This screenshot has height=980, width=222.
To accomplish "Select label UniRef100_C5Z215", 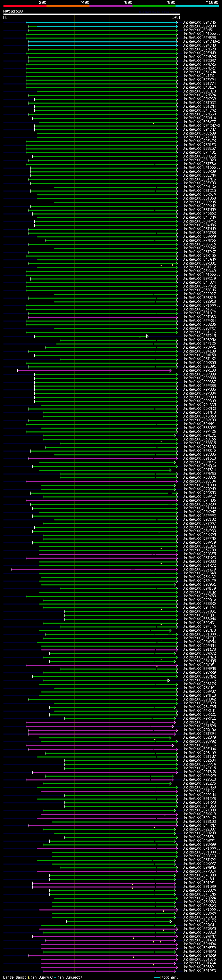I will pyautogui.click(x=199, y=336).
